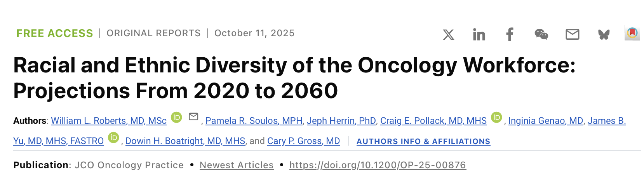Open Pamela R. Soulos, MPH author link

click(254, 121)
